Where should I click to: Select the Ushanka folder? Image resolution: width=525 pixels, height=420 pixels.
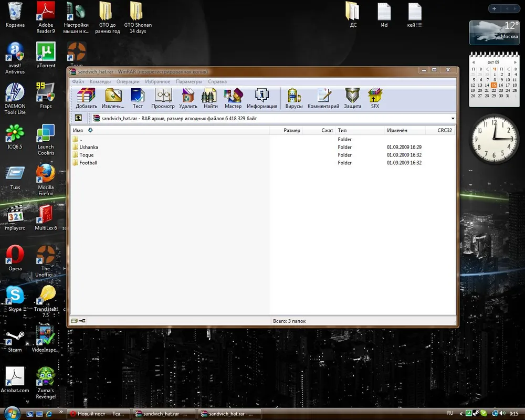(88, 148)
